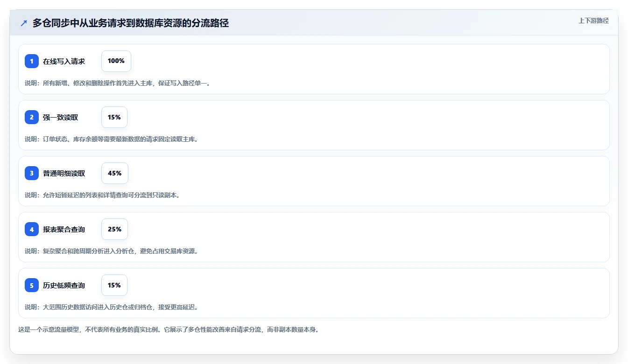628x364 pixels.
Task: Select the 在线写入请求 step label
Action: (x=64, y=61)
